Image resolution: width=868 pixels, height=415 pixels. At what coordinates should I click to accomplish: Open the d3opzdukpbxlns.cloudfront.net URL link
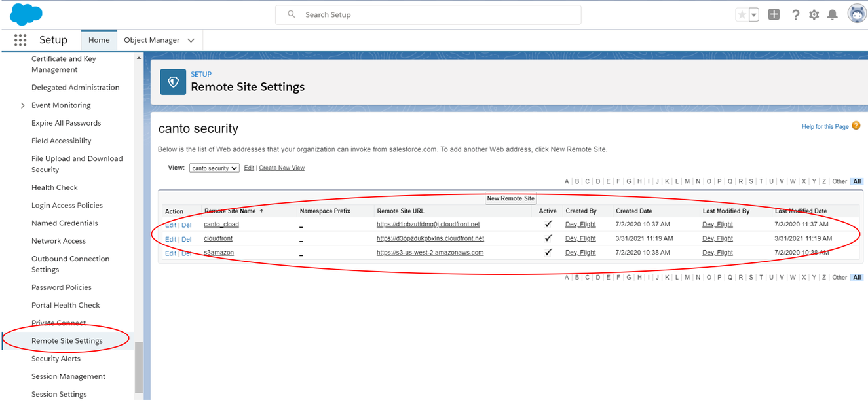pos(430,238)
